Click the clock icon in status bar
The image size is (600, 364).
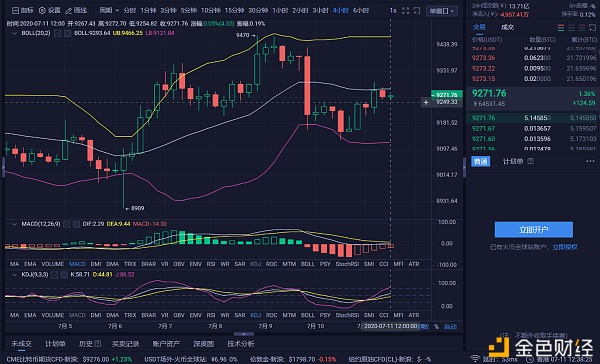(530, 359)
